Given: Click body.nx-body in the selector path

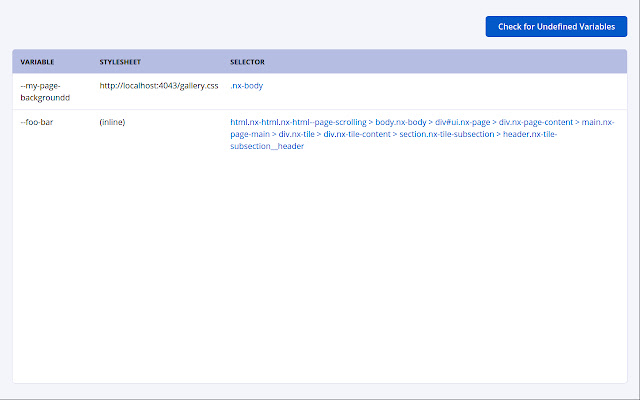Looking at the screenshot, I should [x=401, y=122].
